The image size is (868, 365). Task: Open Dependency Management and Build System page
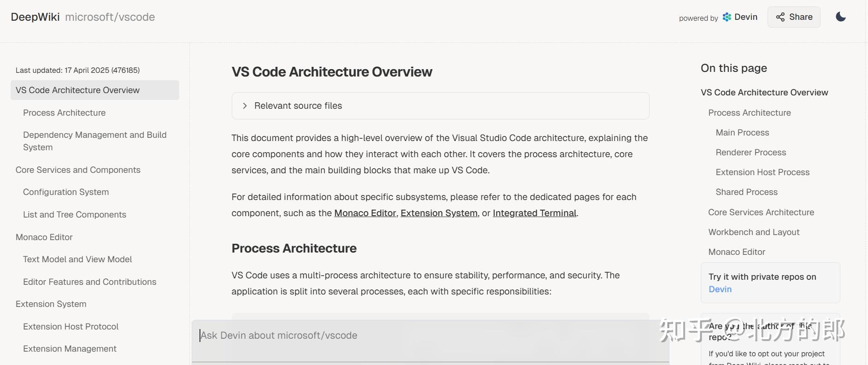coord(94,141)
